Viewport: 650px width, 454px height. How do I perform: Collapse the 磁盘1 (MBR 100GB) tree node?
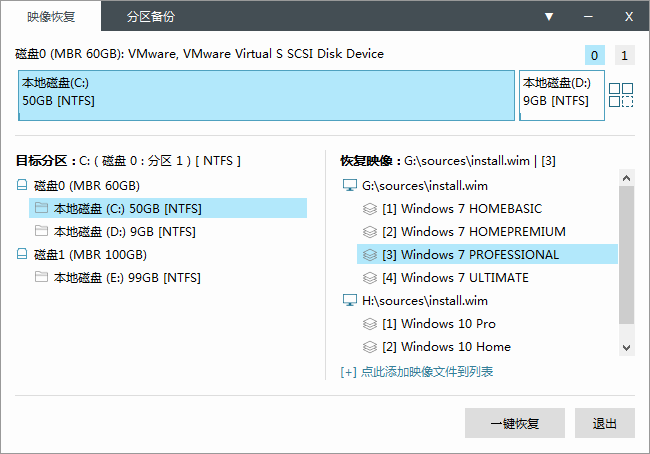22,254
